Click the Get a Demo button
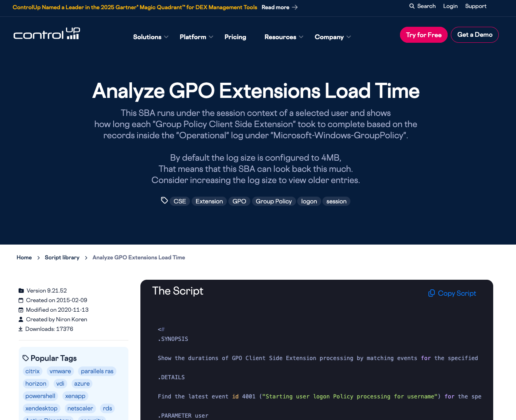516x420 pixels. click(x=475, y=35)
